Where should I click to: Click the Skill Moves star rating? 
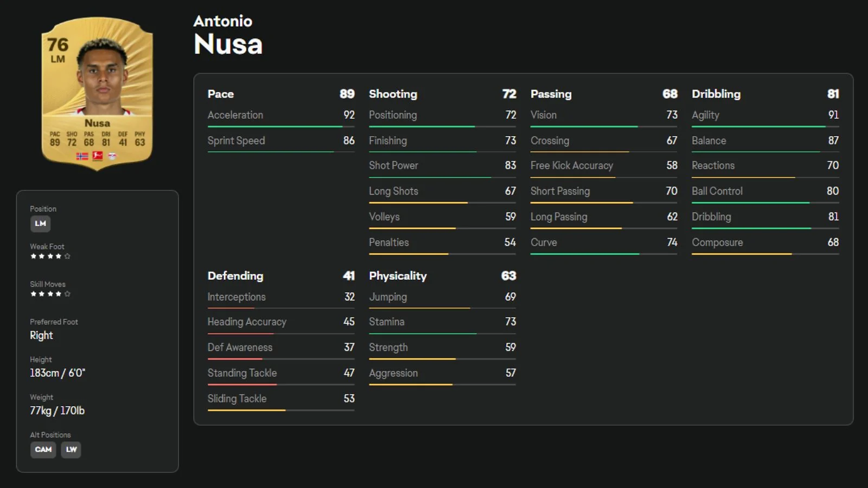point(50,294)
